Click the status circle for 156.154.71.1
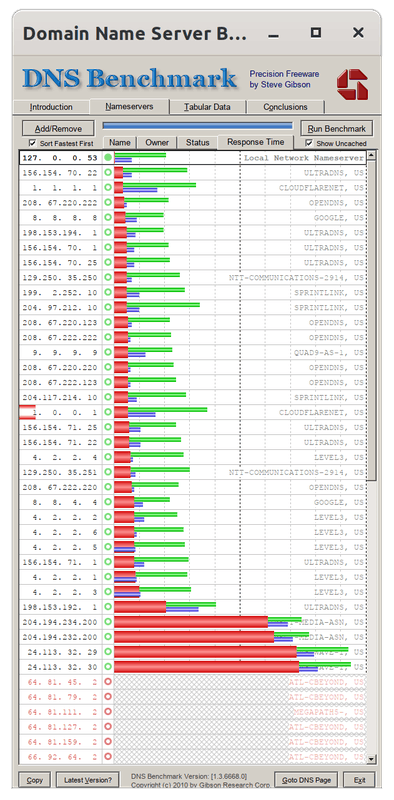394x800 pixels. pyautogui.click(x=108, y=562)
